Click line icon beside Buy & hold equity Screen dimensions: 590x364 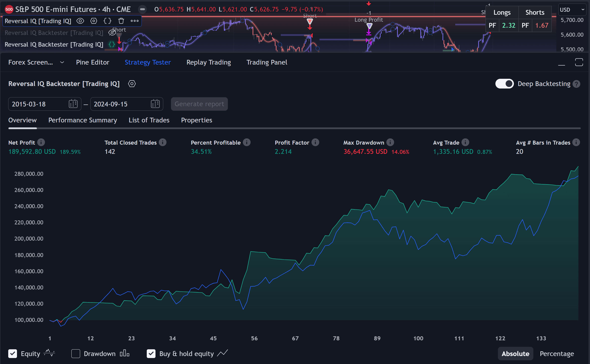click(x=222, y=353)
